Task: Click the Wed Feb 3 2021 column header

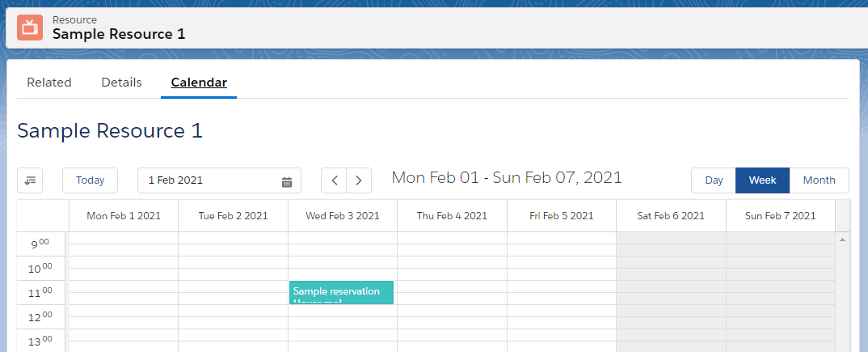Action: pos(343,216)
